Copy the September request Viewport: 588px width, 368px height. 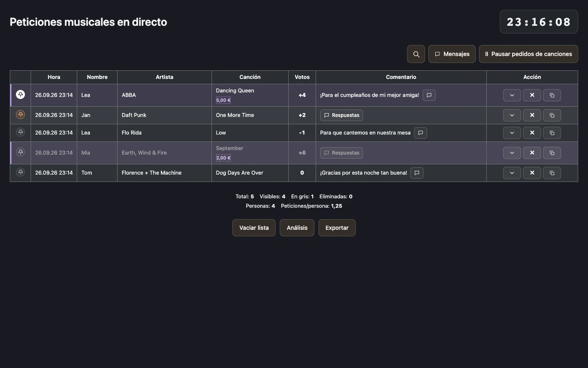click(x=552, y=153)
